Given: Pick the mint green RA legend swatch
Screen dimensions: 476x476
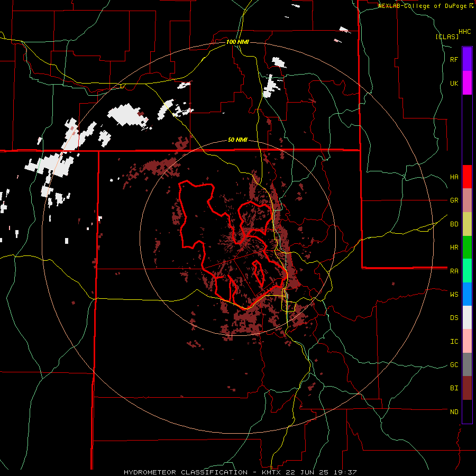Looking at the screenshot, I should tap(467, 271).
